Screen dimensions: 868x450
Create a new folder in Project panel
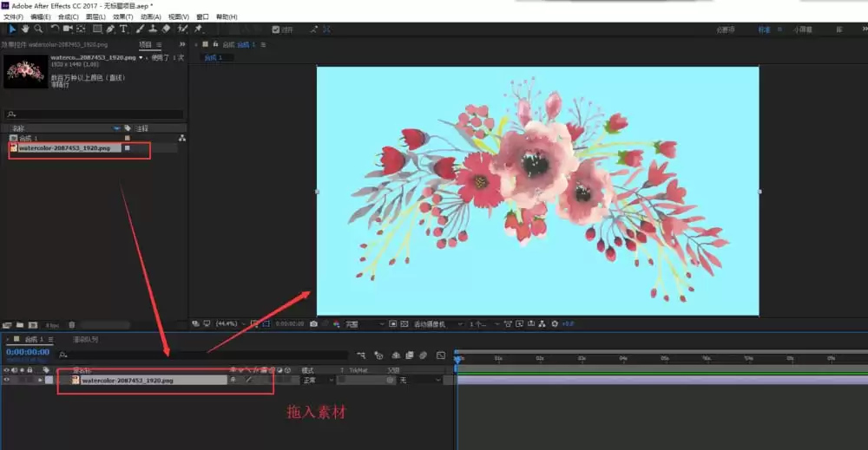pyautogui.click(x=20, y=325)
